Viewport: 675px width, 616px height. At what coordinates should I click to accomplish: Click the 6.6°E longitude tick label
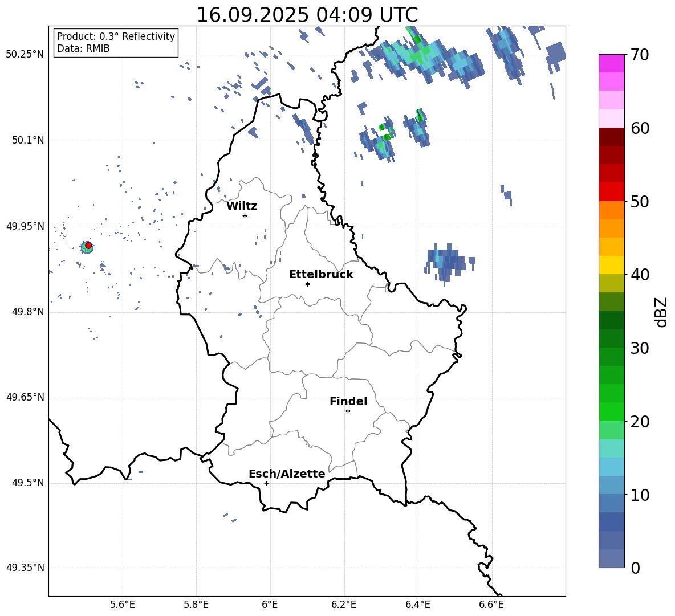coord(491,605)
